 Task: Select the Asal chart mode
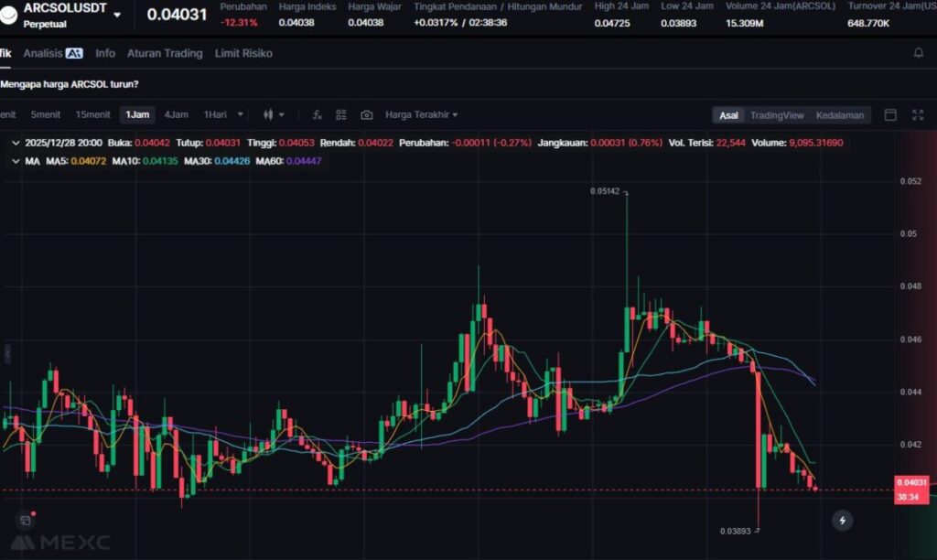728,115
